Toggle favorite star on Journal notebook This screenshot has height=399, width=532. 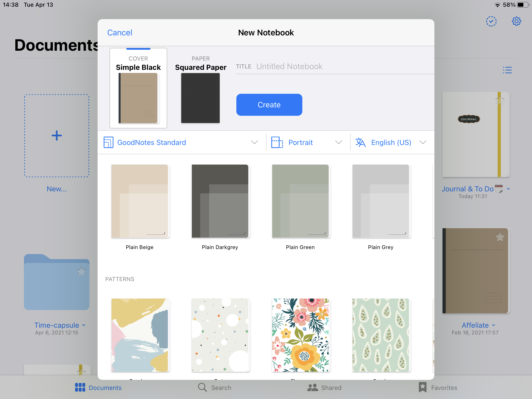point(500,100)
